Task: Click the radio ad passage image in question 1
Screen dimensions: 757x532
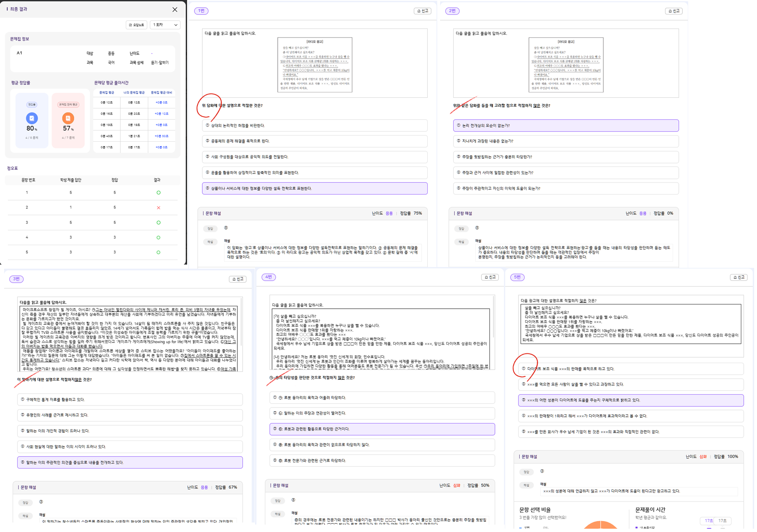Action: (315, 65)
